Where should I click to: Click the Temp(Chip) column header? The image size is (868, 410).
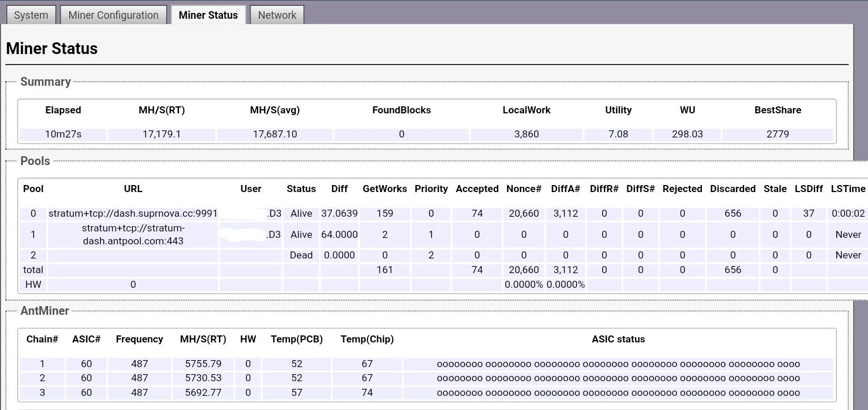tap(367, 339)
